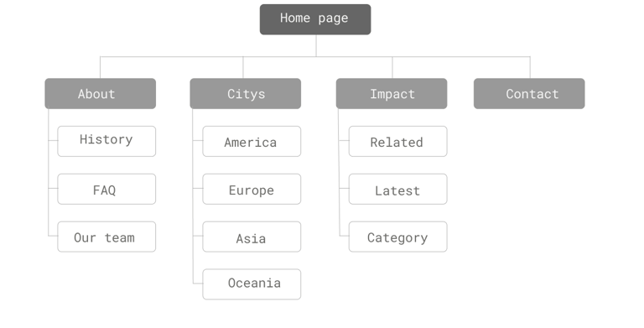Click the Category node
This screenshot has height=328, width=644.
pyautogui.click(x=397, y=237)
